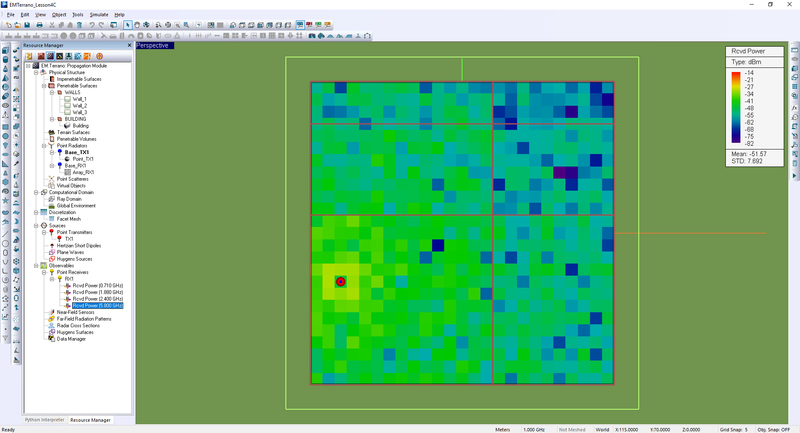The height and width of the screenshot is (433, 800).
Task: Open the Edit menu
Action: [25, 15]
